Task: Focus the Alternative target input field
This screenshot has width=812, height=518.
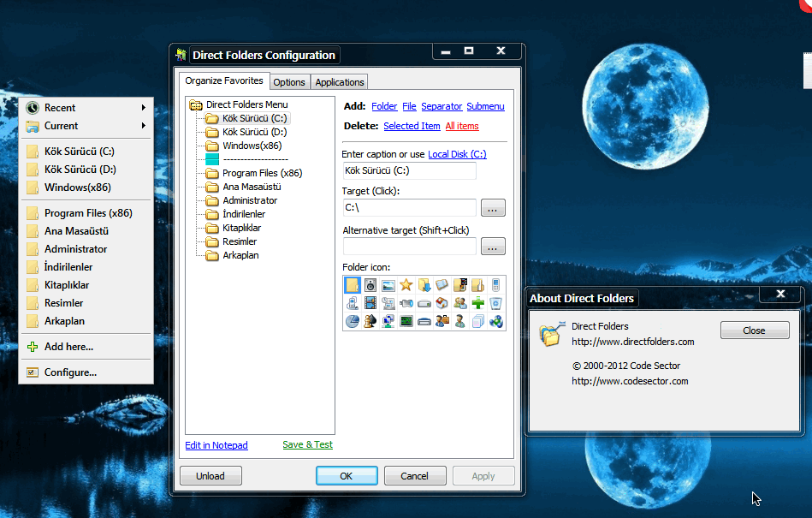Action: [409, 246]
